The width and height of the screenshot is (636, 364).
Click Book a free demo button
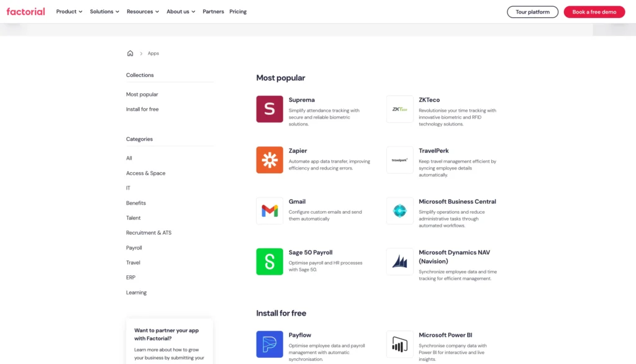click(x=594, y=12)
